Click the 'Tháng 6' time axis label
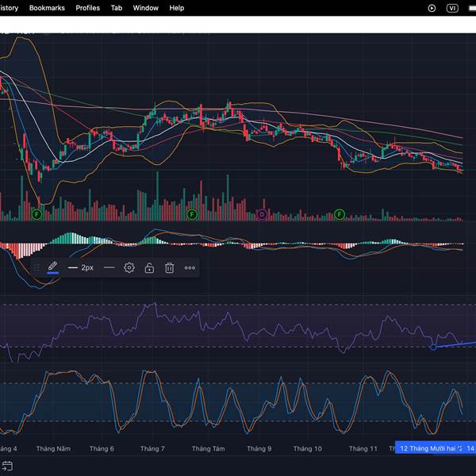476x476 pixels. tap(102, 448)
